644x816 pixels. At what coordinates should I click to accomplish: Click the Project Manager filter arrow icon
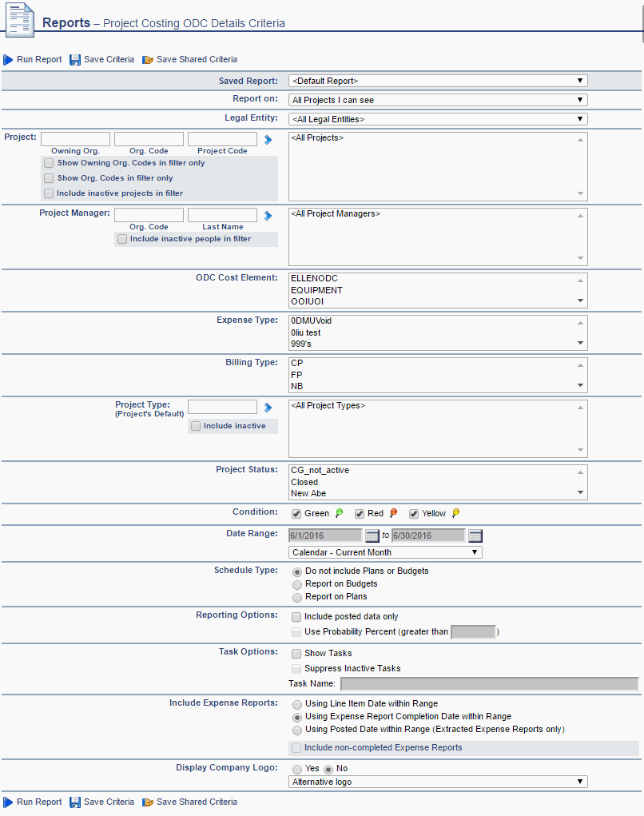268,216
